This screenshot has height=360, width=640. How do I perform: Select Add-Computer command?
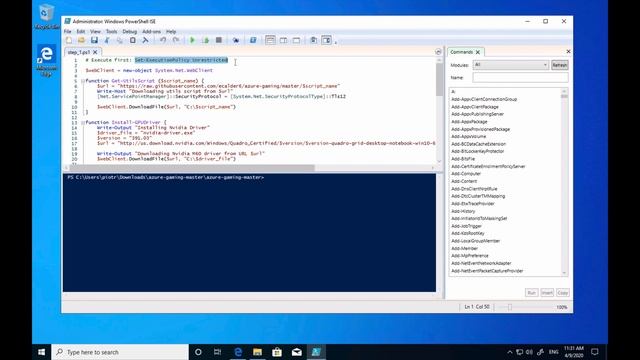[466, 173]
